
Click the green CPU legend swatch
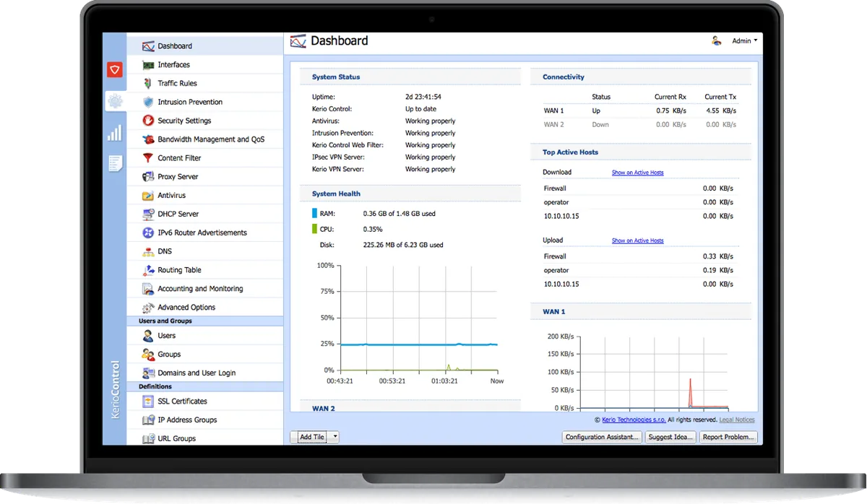point(314,229)
